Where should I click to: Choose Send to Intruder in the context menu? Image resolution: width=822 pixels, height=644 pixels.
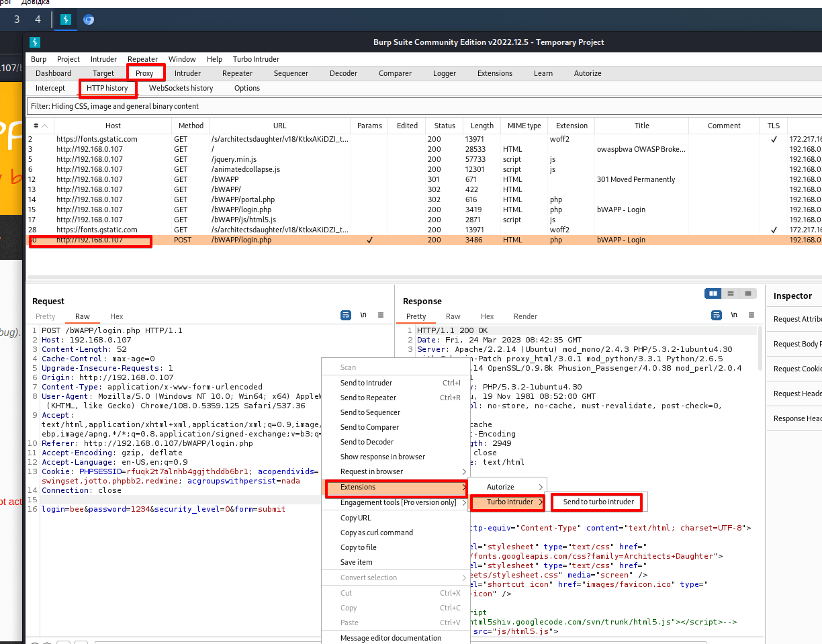click(x=396, y=383)
